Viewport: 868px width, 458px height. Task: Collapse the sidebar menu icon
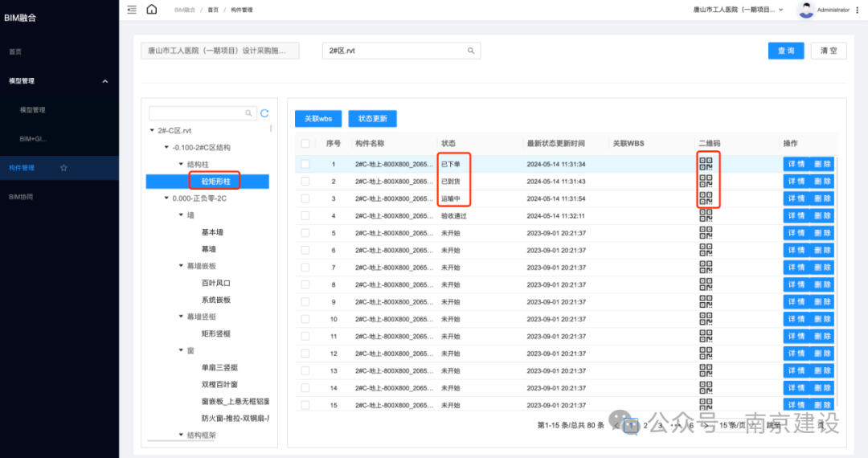(132, 10)
